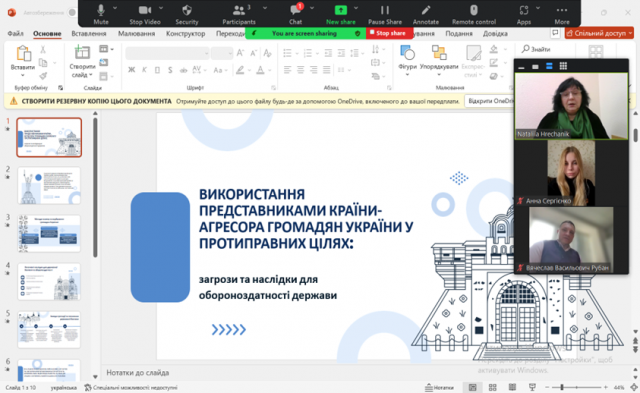Expand Mute audio options arrow
Screen dimensions: 640x393
[x=115, y=8]
